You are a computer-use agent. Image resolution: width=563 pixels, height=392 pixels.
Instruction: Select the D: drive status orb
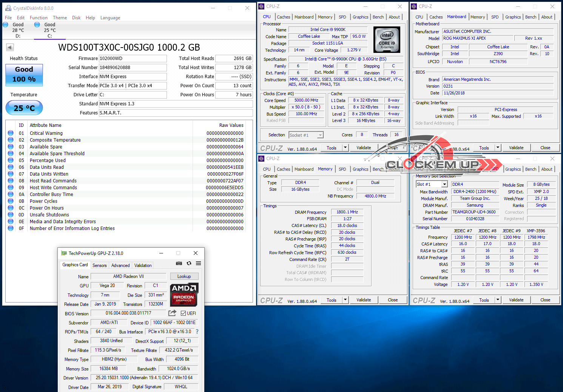click(x=6, y=25)
